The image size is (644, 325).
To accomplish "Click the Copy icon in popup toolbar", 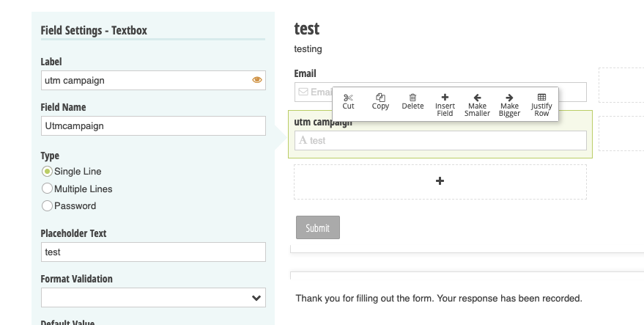I will 380,98.
